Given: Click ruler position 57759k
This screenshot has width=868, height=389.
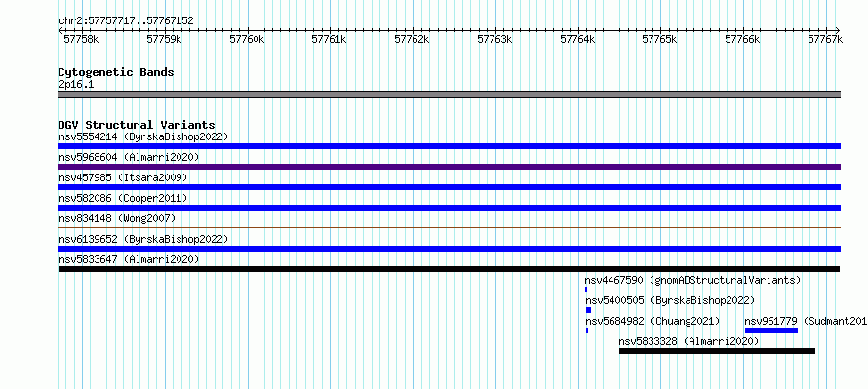Looking at the screenshot, I should click(x=164, y=39).
